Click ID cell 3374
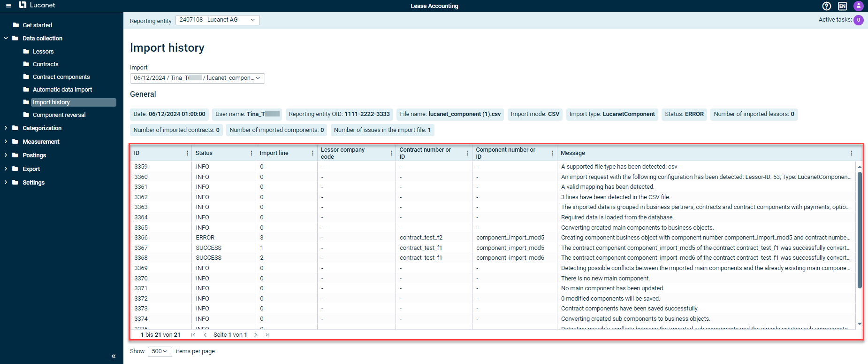 (x=141, y=319)
